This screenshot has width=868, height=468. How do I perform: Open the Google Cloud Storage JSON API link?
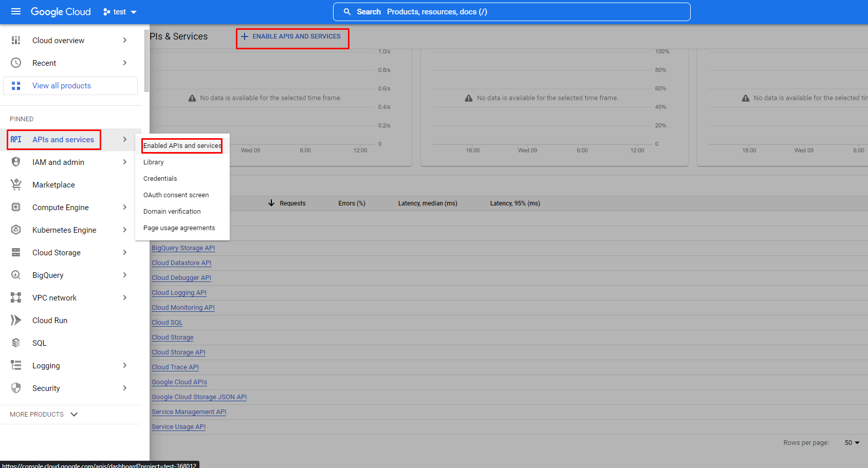click(x=199, y=397)
